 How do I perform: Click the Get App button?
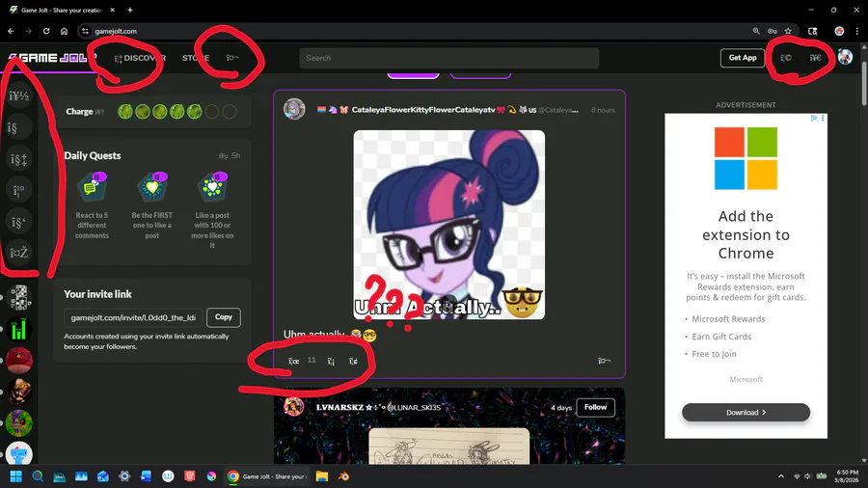pyautogui.click(x=743, y=58)
